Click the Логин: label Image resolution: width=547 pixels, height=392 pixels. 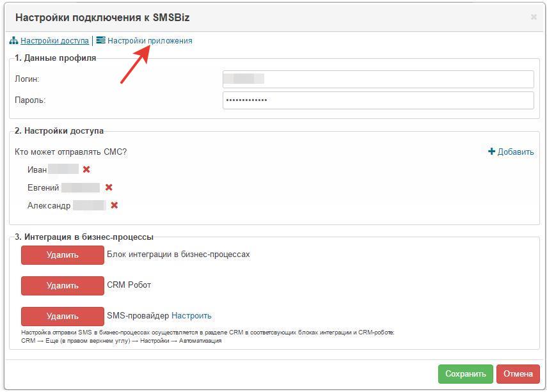click(27, 79)
